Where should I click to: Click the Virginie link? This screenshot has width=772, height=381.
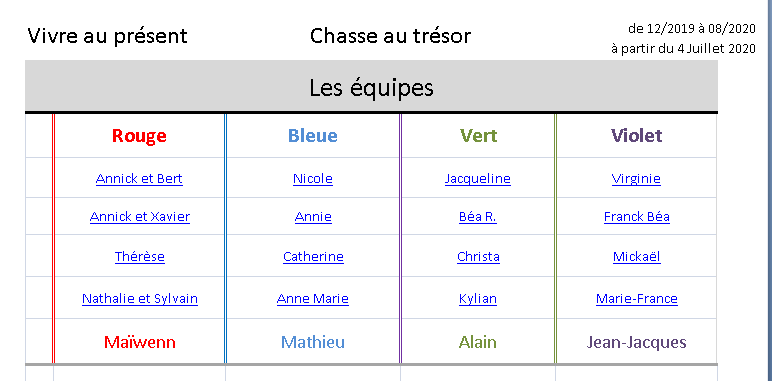(x=636, y=178)
